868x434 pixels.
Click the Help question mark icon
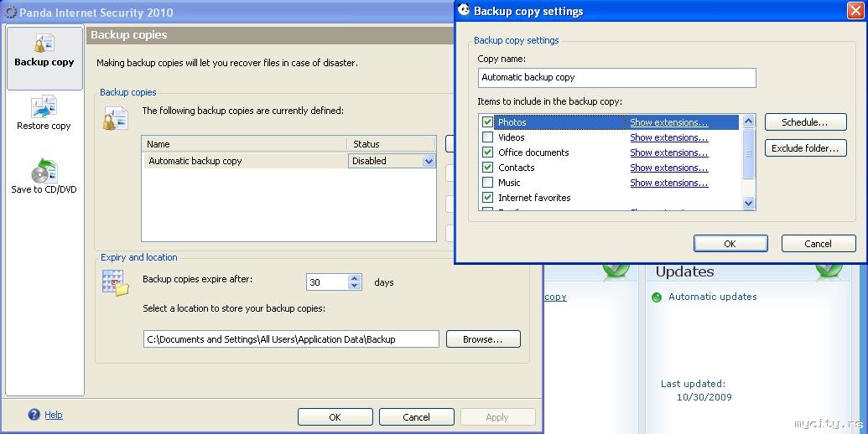point(34,415)
